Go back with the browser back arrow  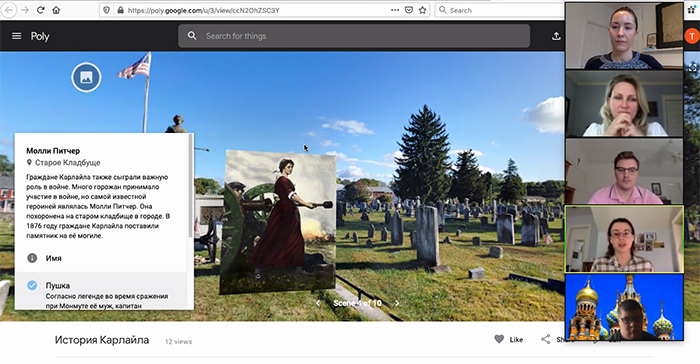[x=9, y=10]
